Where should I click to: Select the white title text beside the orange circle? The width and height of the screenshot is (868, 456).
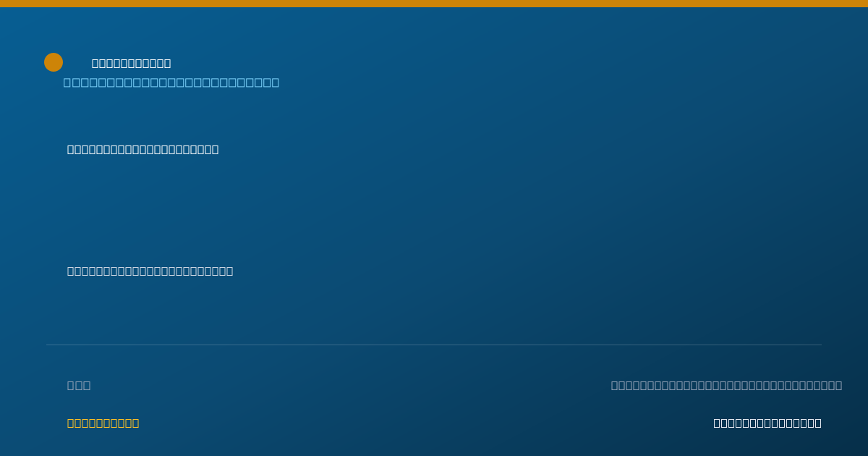[132, 64]
